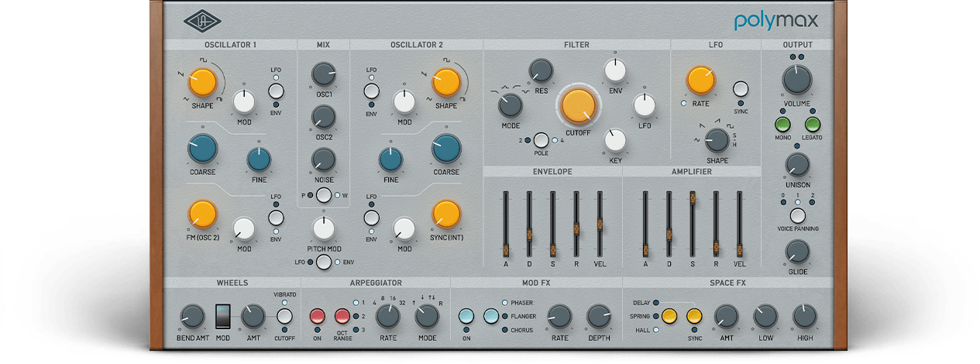Click the GLIDE knob
Viewport: 980px width, 364px height.
[x=797, y=252]
